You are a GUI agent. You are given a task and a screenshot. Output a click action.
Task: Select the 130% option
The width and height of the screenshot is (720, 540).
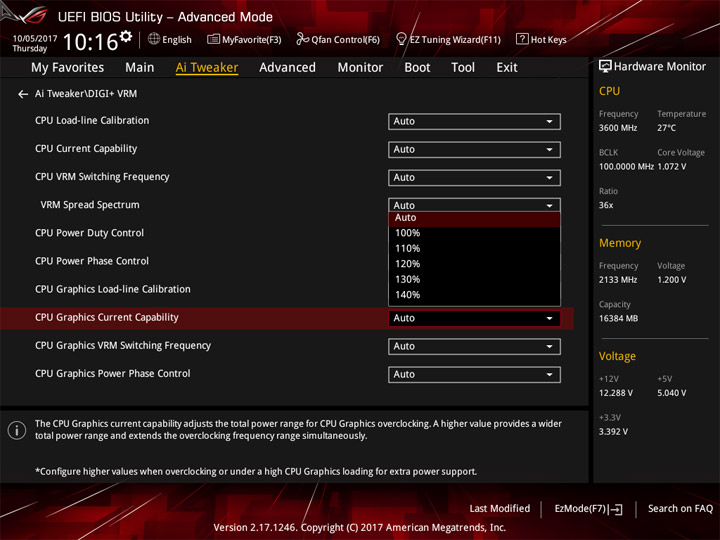pyautogui.click(x=474, y=279)
